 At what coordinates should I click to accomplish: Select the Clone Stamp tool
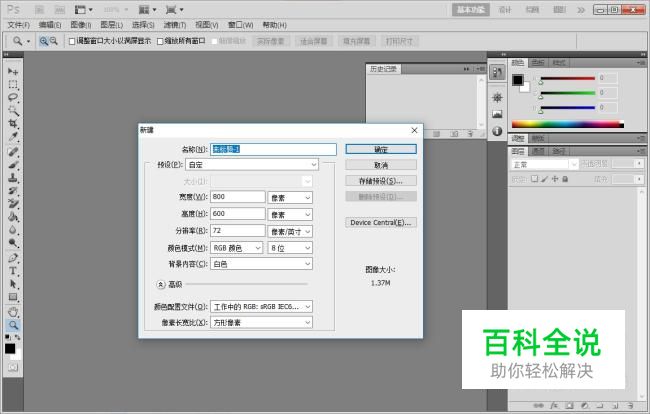pyautogui.click(x=13, y=178)
